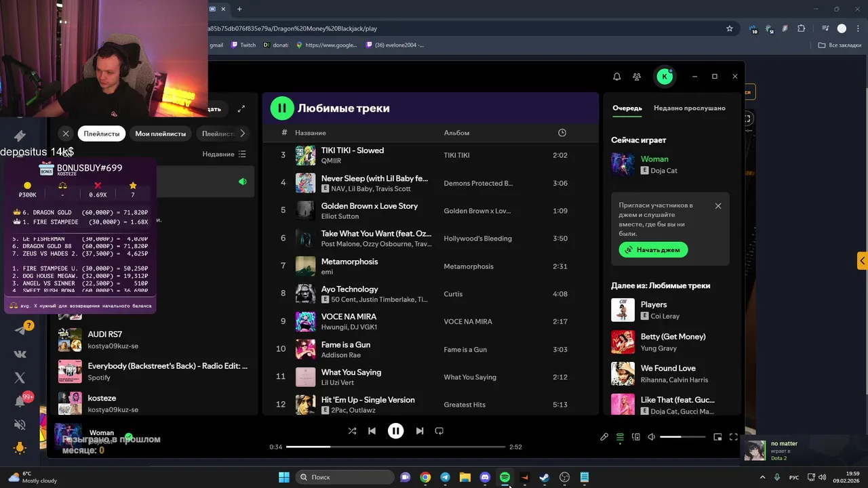
Task: Skip to the next track
Action: point(420,430)
